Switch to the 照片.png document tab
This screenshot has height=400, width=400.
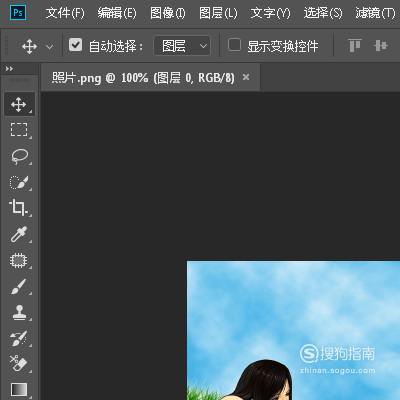[143, 78]
